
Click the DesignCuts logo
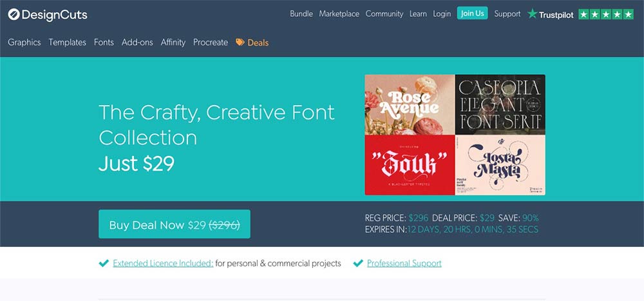[48, 15]
